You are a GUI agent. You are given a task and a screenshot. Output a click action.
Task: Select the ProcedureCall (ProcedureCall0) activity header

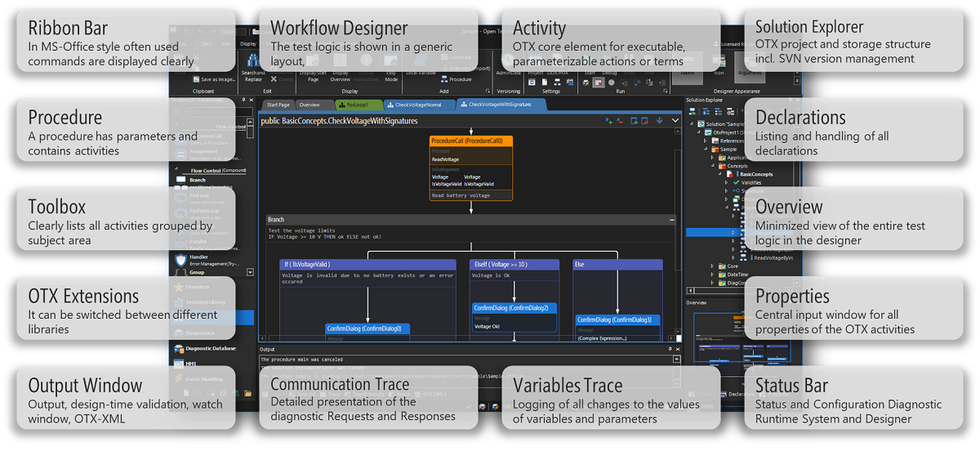pyautogui.click(x=471, y=141)
